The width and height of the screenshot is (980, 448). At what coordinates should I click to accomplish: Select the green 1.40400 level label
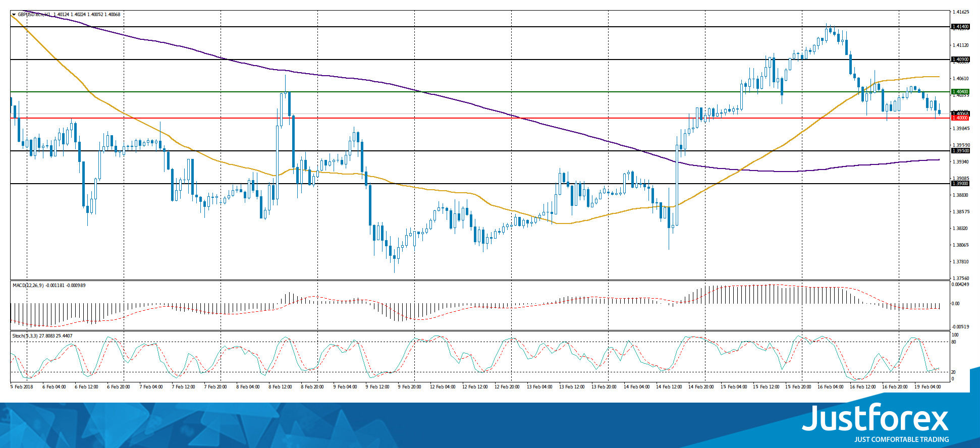[x=960, y=92]
